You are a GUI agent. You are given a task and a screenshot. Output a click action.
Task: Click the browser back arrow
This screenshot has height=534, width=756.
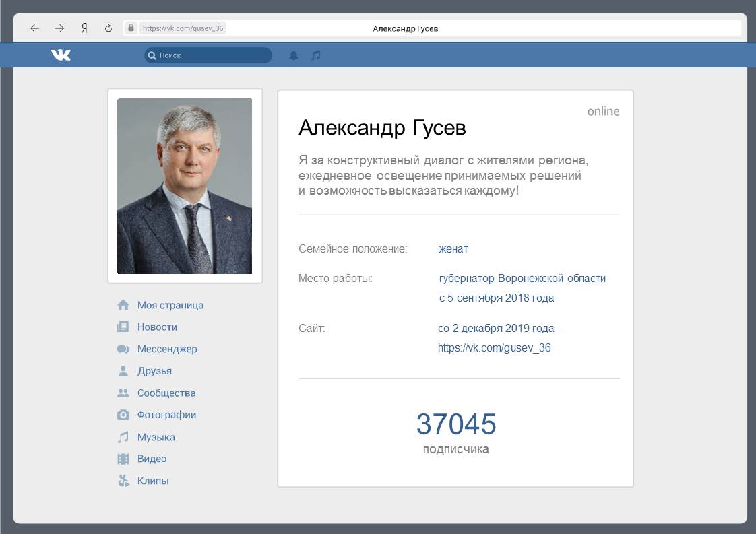click(35, 28)
